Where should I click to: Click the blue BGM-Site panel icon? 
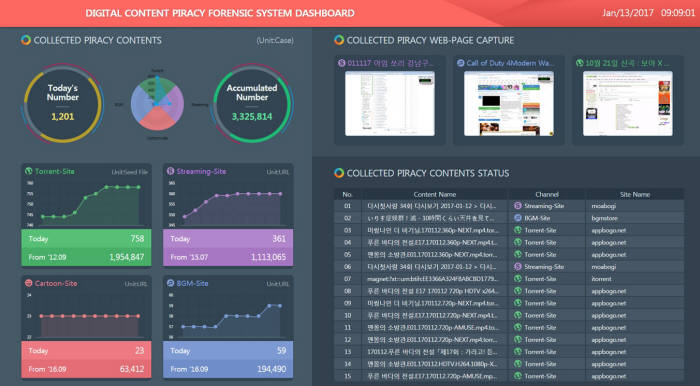(x=170, y=283)
